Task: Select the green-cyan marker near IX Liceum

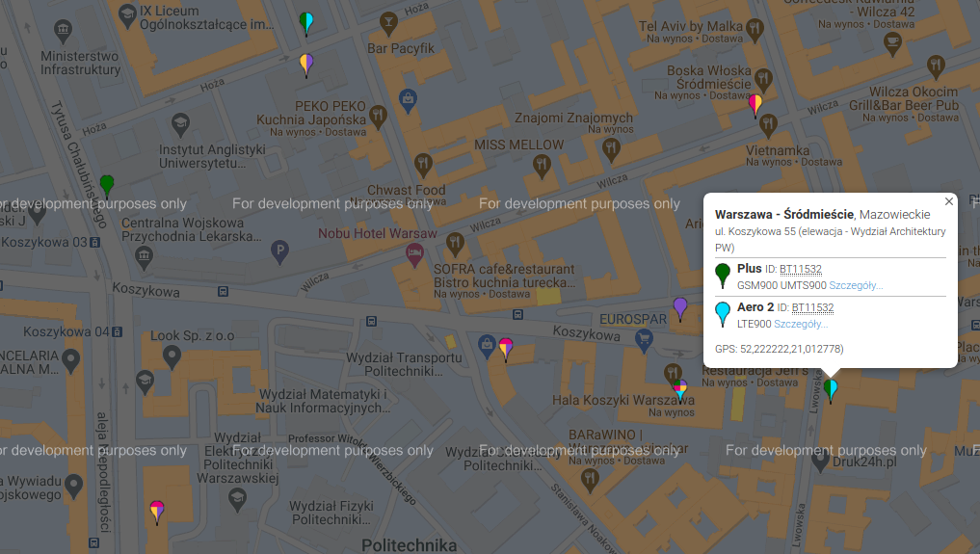Action: (x=306, y=24)
